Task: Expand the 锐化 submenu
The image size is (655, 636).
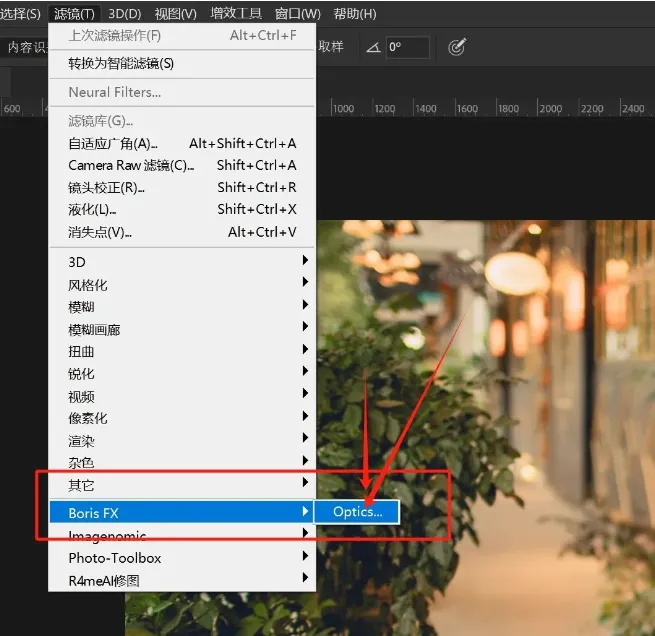Action: [x=182, y=373]
